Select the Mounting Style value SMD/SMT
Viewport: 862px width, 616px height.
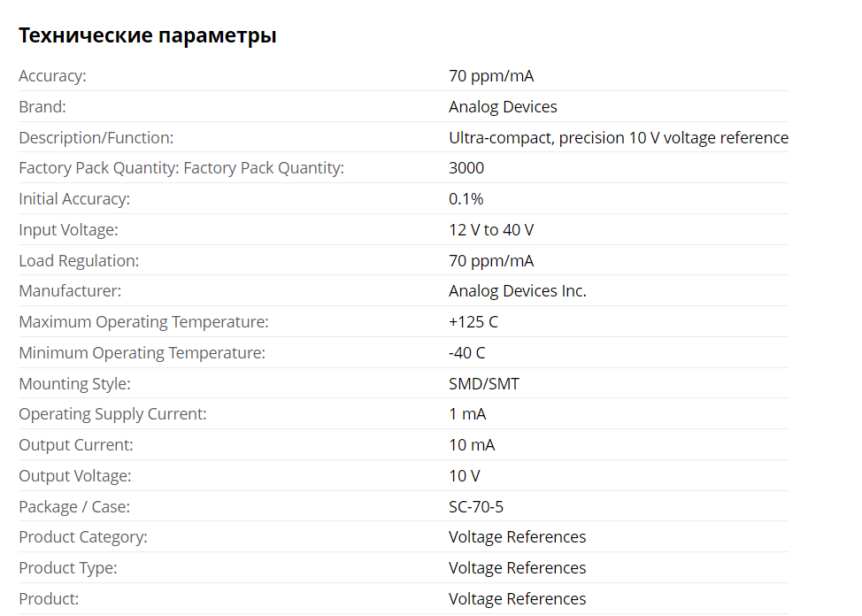(x=484, y=383)
